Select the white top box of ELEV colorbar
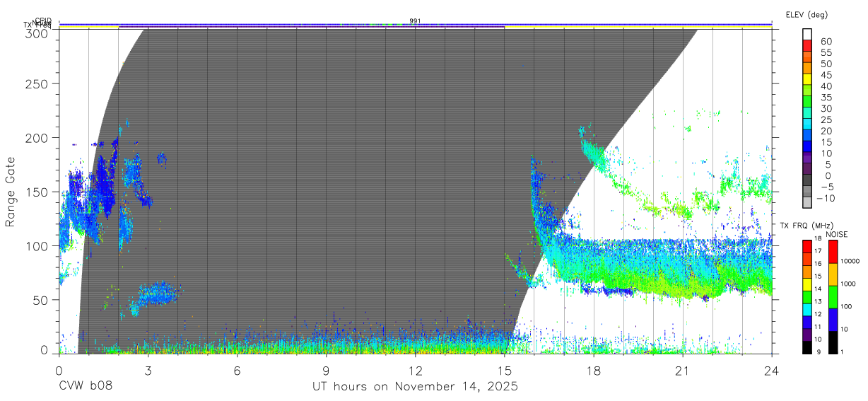868x401 pixels. (807, 35)
